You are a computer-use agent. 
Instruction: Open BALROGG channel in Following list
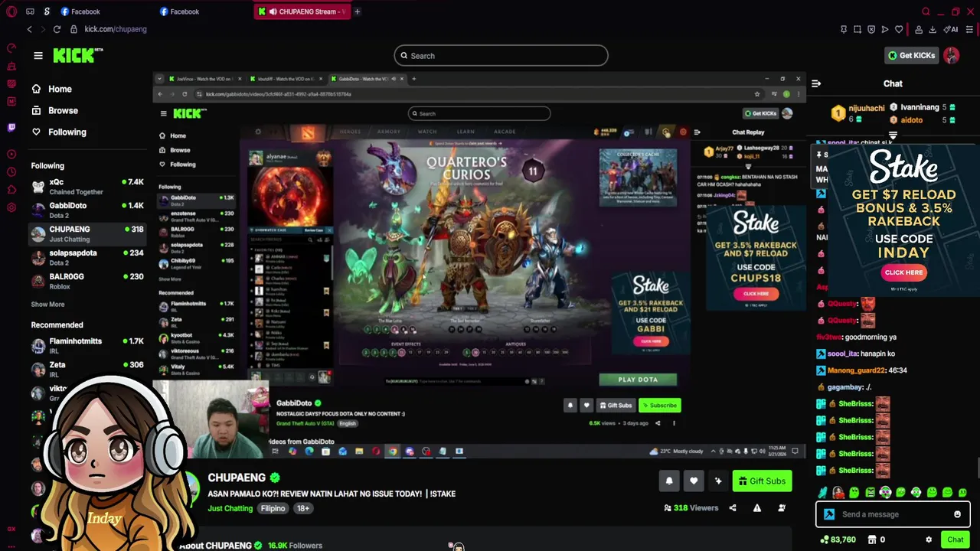tap(87, 281)
